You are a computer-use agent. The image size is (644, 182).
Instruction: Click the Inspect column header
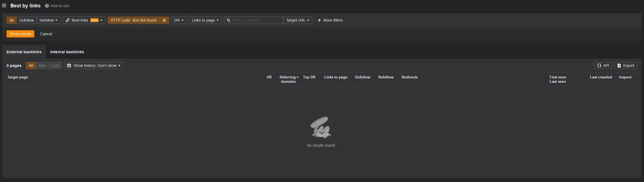(625, 77)
